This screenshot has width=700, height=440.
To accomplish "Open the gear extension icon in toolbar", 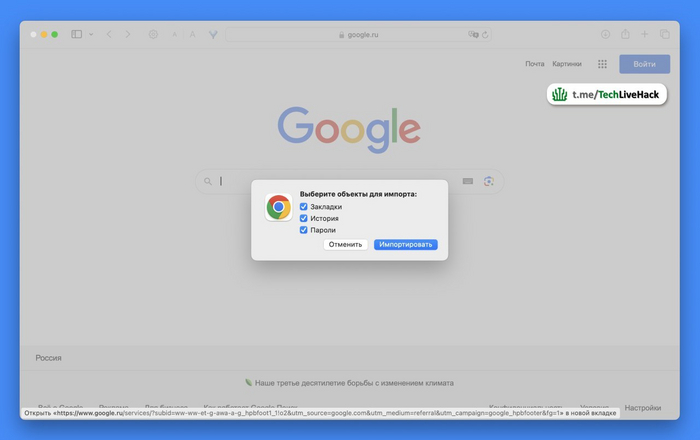I will tap(153, 34).
